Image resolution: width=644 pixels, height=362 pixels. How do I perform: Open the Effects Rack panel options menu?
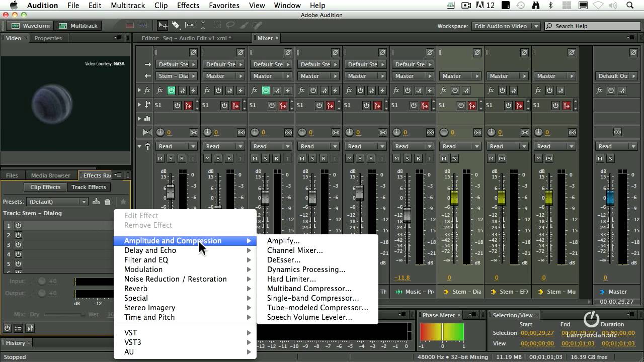point(118,175)
